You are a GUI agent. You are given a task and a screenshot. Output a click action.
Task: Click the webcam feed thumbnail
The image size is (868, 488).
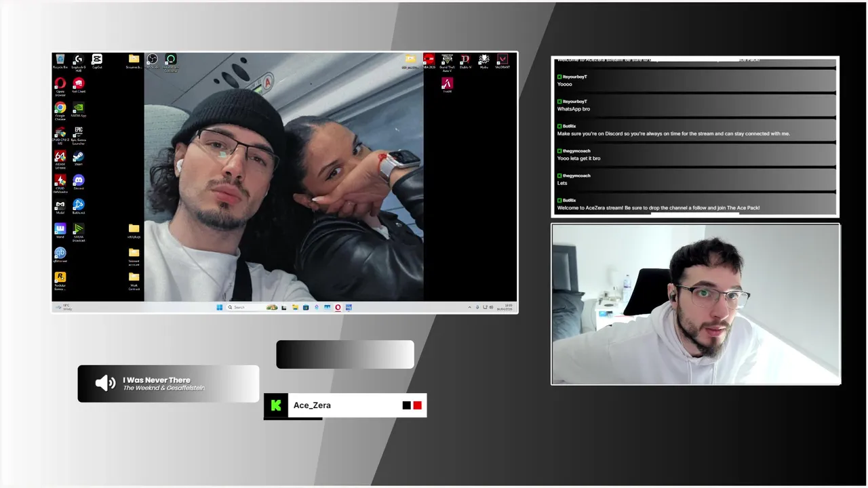point(696,304)
